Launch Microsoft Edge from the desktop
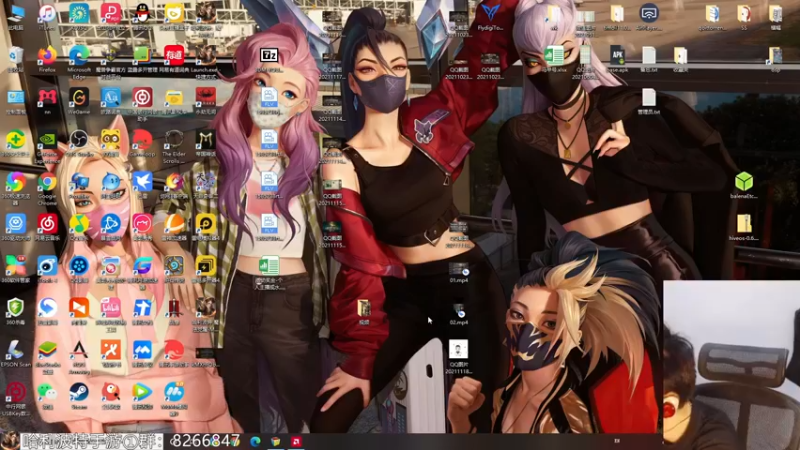Viewport: 800px width, 450px height. click(x=79, y=61)
